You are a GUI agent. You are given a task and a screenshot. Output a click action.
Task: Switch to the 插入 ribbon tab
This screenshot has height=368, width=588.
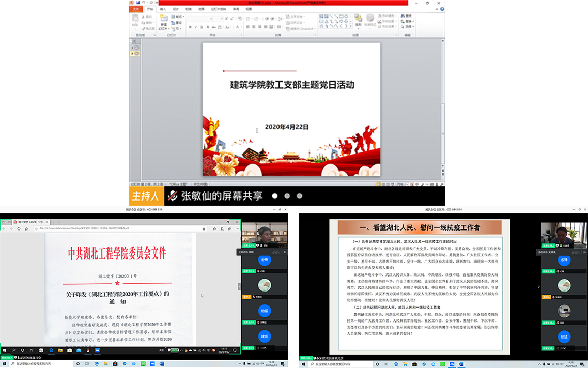coord(163,9)
